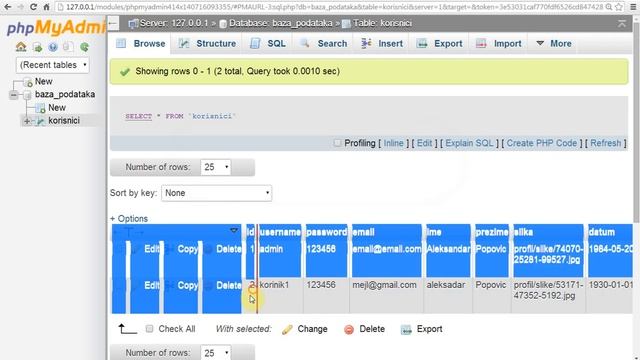This screenshot has height=360, width=640.
Task: Enable the Profiling checkbox
Action: pos(337,143)
